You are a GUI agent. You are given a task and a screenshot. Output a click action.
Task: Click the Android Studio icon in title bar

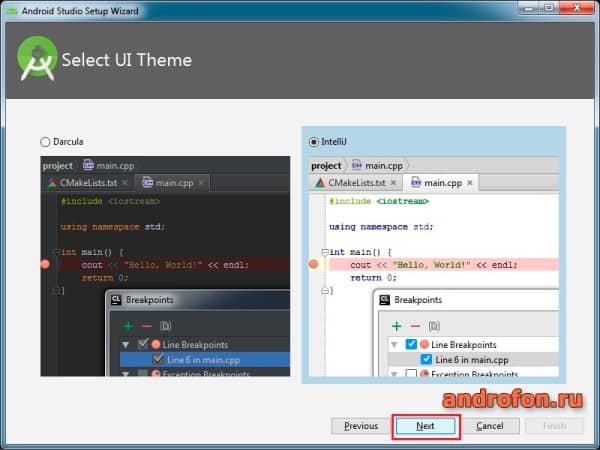pyautogui.click(x=12, y=11)
